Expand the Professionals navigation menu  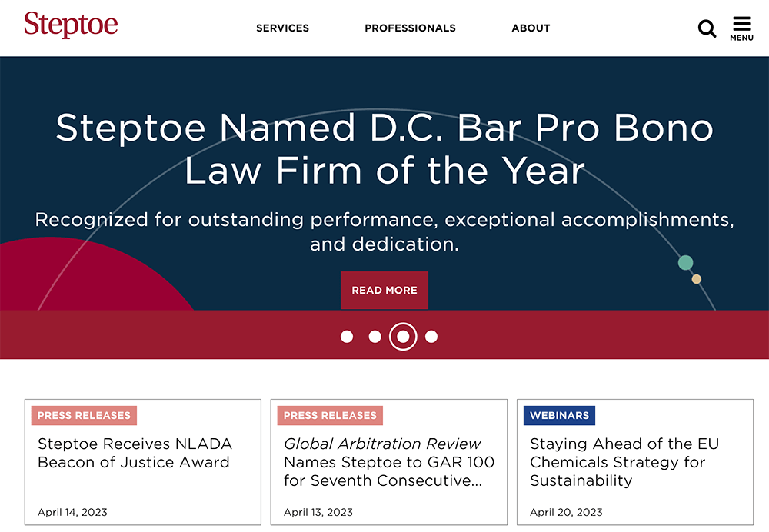pyautogui.click(x=410, y=28)
